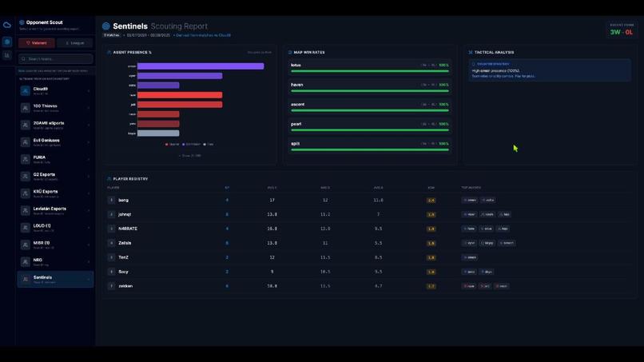This screenshot has width=644, height=362.
Task: Click the show-more link below Agent Presence legend
Action: [190, 156]
